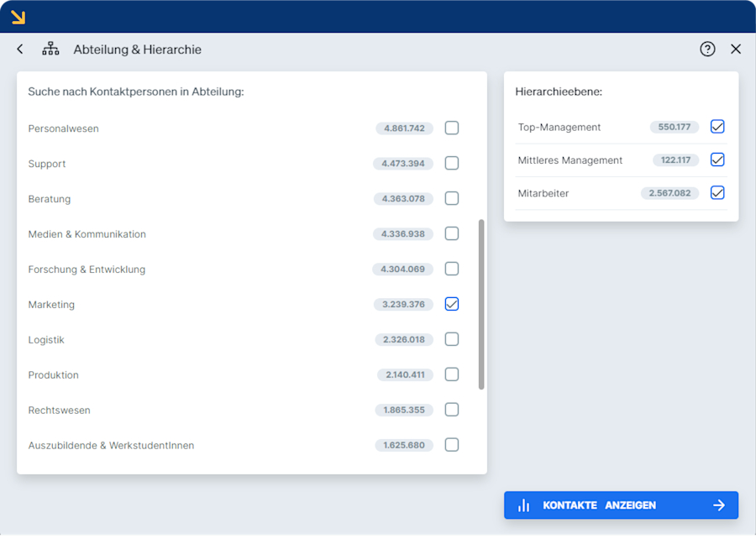Go back using the left chevron
This screenshot has width=756, height=539.
[x=20, y=50]
